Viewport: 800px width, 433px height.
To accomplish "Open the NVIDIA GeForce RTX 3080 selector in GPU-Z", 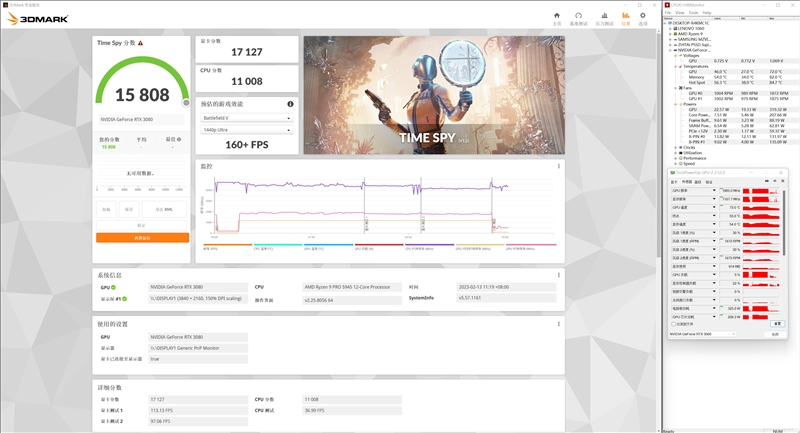I will point(703,334).
